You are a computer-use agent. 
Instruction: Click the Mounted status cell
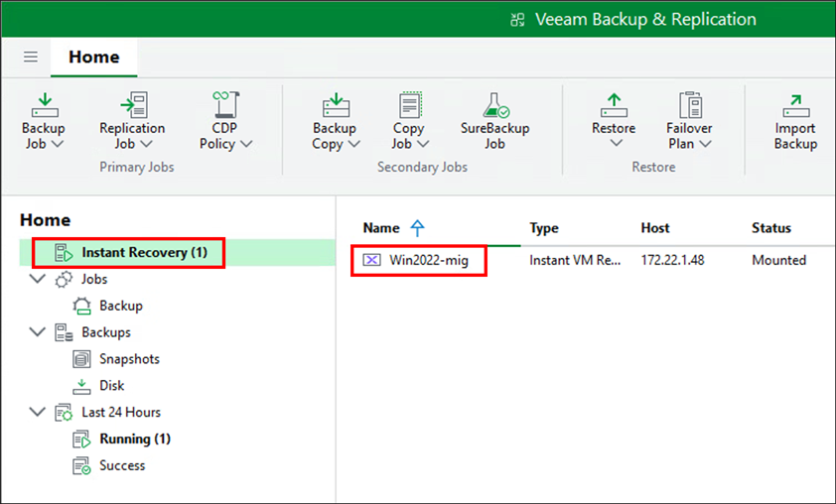tap(779, 260)
